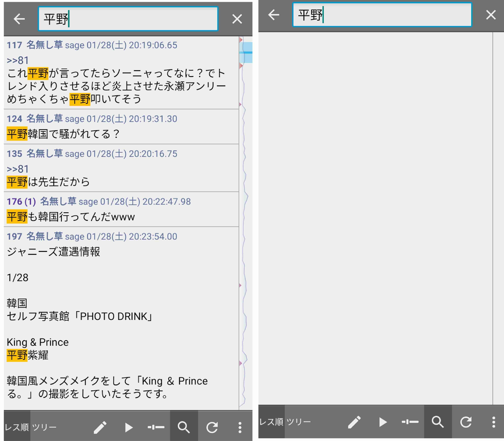Open the three-dot menu in the left window
504x441 pixels.
(240, 428)
